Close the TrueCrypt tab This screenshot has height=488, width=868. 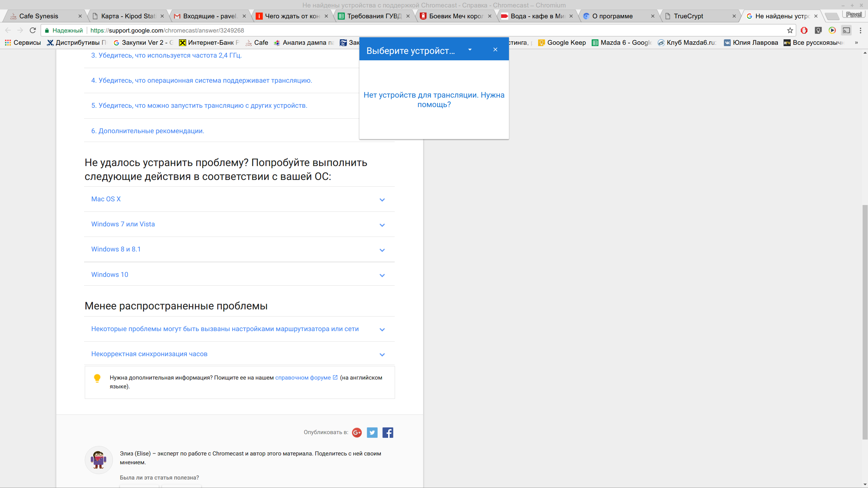(x=734, y=16)
